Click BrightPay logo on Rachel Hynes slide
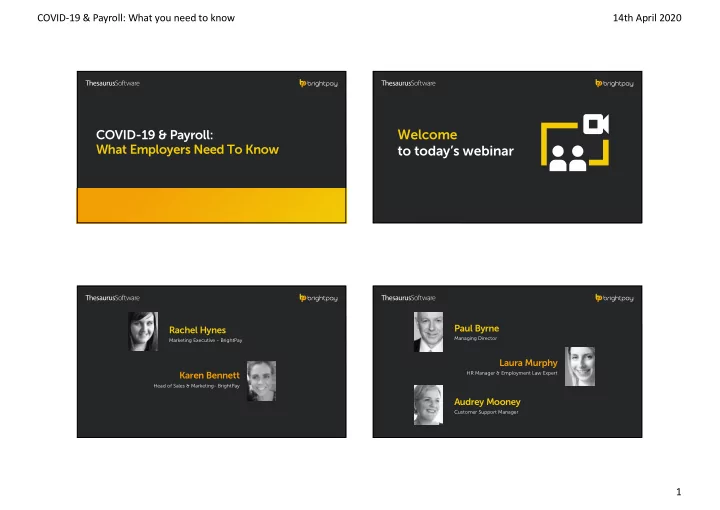The image size is (720, 510). coord(318,298)
